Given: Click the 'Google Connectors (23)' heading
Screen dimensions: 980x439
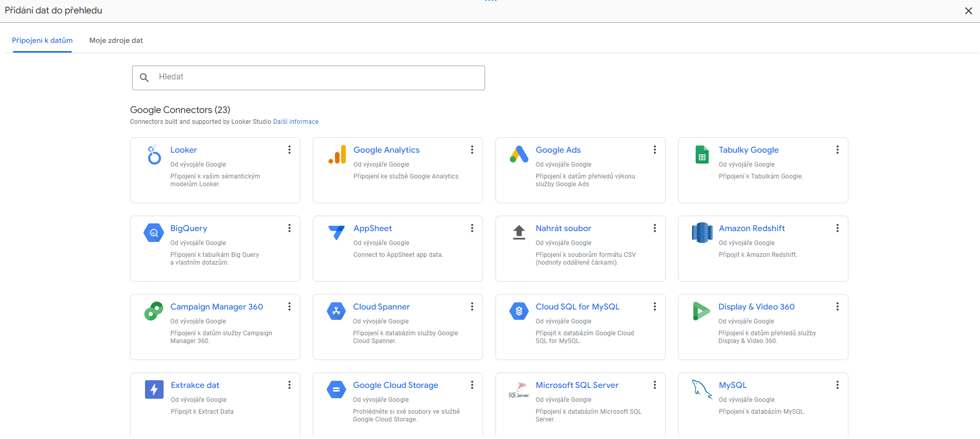Looking at the screenshot, I should [180, 110].
